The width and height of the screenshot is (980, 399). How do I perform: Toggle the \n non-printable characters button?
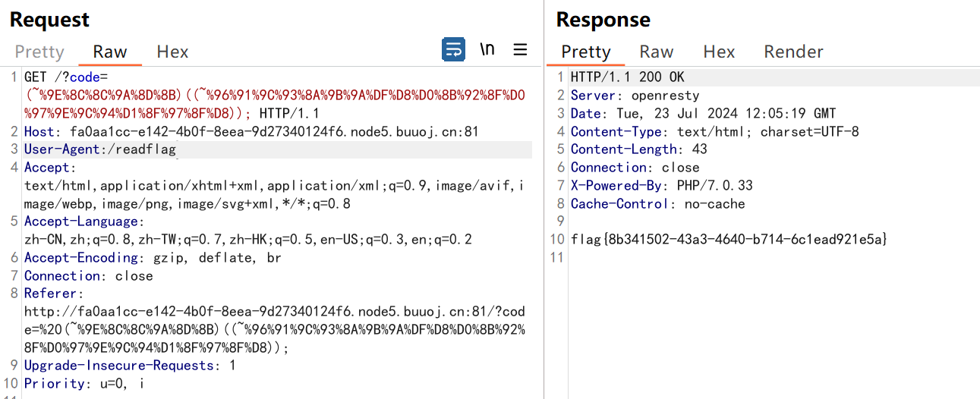tap(487, 49)
